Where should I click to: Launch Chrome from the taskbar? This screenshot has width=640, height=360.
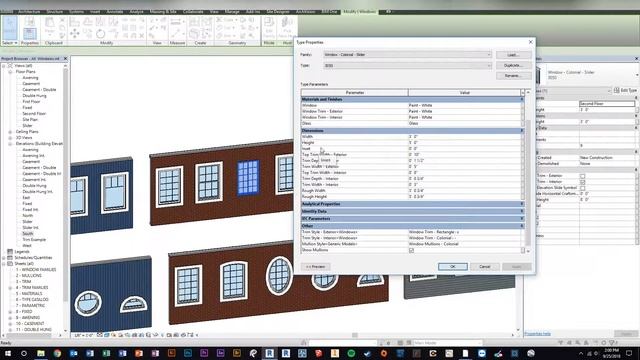click(57, 353)
